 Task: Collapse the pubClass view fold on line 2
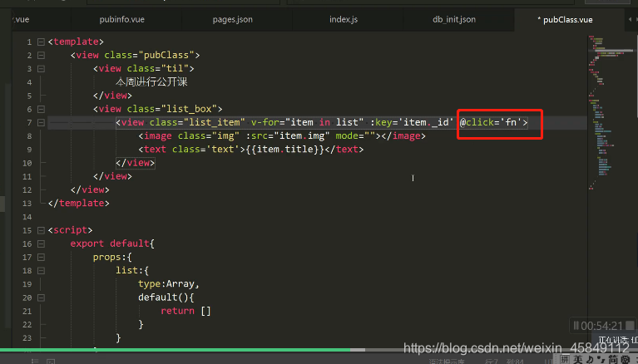pos(41,56)
